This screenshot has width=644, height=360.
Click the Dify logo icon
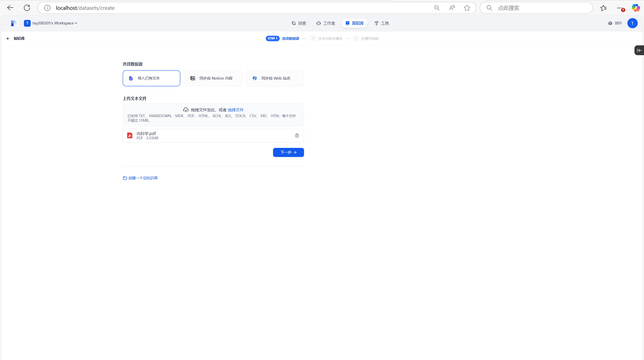click(13, 23)
